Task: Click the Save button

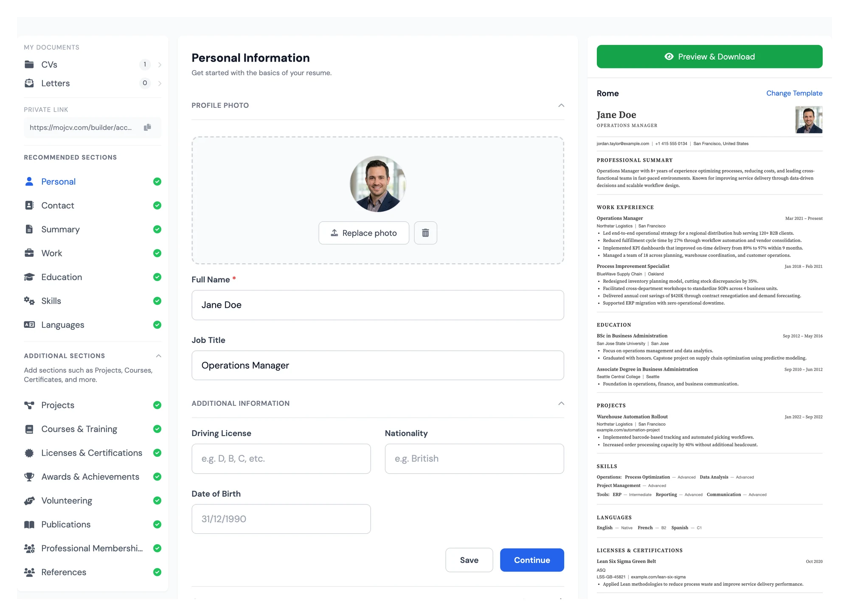Action: click(469, 560)
